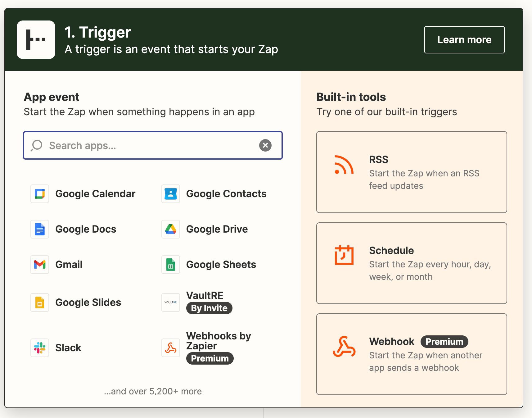The width and height of the screenshot is (532, 418).
Task: Click the 'Built-in tools' heading
Action: [x=351, y=97]
